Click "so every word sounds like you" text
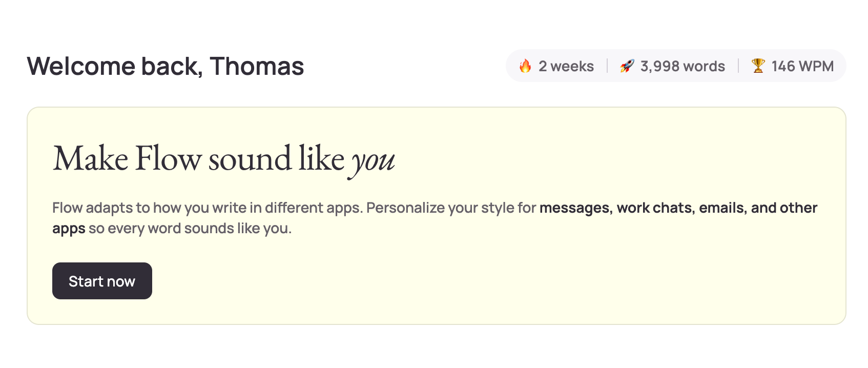This screenshot has height=368, width=868. click(x=190, y=228)
